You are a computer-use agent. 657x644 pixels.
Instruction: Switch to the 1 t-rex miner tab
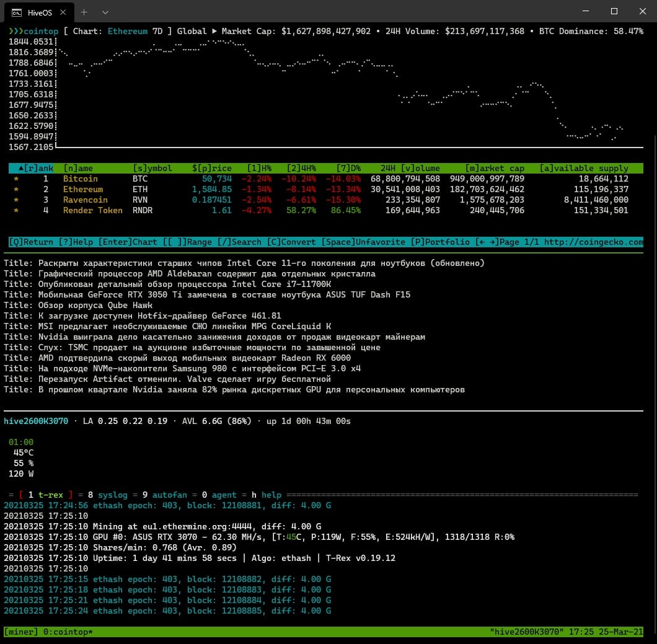click(46, 495)
